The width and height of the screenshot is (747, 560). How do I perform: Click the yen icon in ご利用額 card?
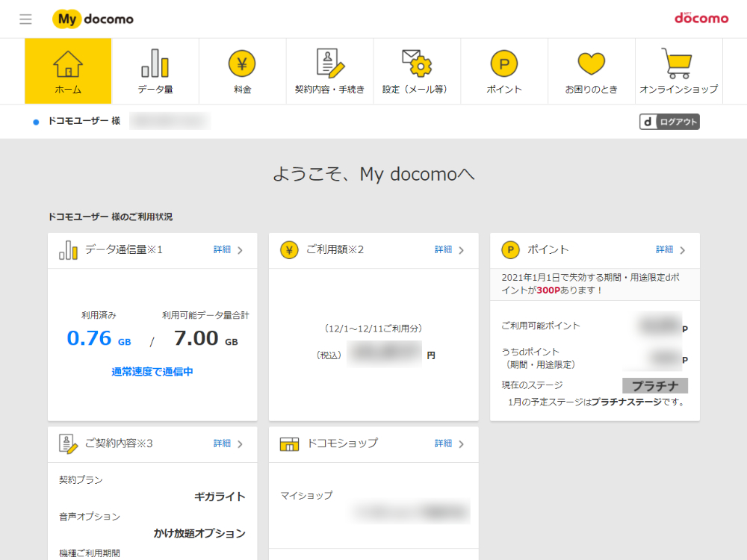click(289, 250)
